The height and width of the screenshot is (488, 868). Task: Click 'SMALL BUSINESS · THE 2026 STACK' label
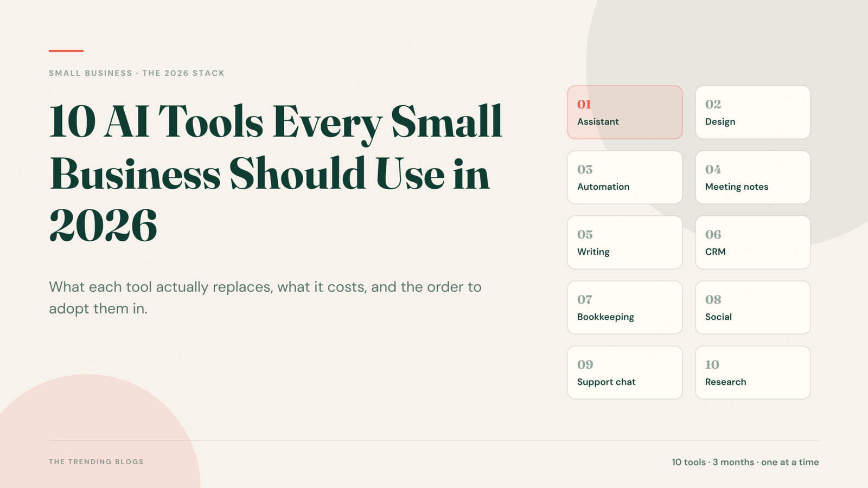coord(137,73)
